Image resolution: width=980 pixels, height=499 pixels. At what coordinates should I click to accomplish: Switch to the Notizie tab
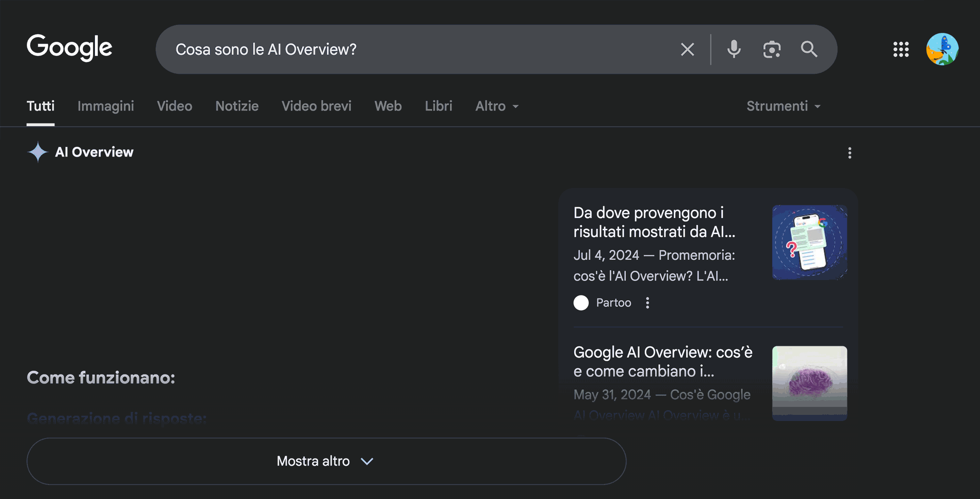click(x=237, y=106)
